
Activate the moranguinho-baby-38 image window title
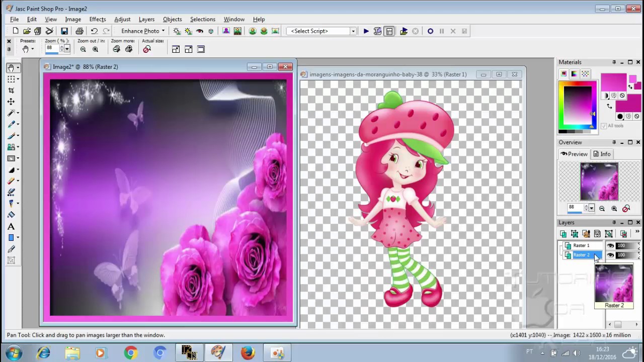[388, 74]
